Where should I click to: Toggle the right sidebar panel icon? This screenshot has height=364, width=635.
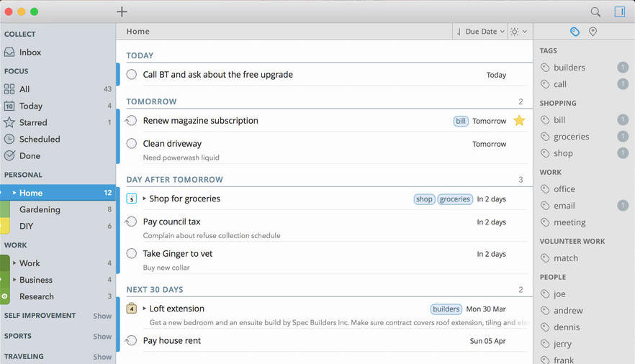click(x=619, y=12)
